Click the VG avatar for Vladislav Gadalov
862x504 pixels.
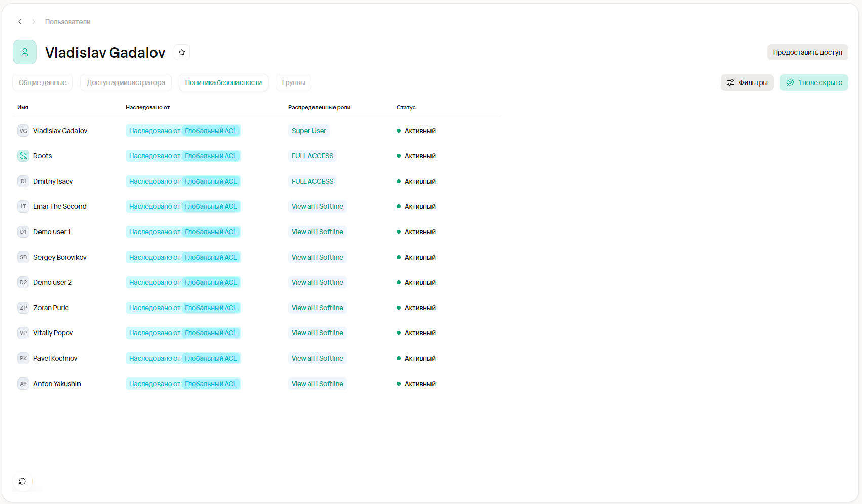[x=23, y=131]
